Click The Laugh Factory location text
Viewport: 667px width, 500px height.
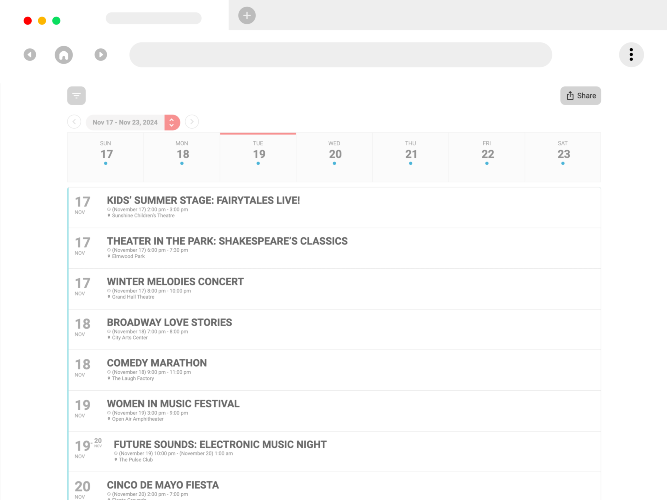pos(133,378)
